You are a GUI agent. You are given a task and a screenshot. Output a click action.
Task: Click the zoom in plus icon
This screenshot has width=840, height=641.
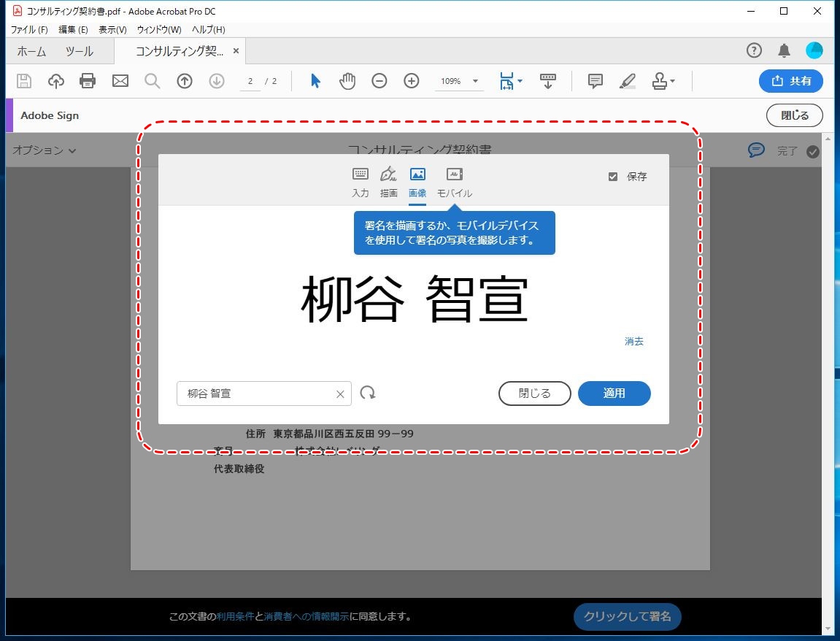point(412,81)
